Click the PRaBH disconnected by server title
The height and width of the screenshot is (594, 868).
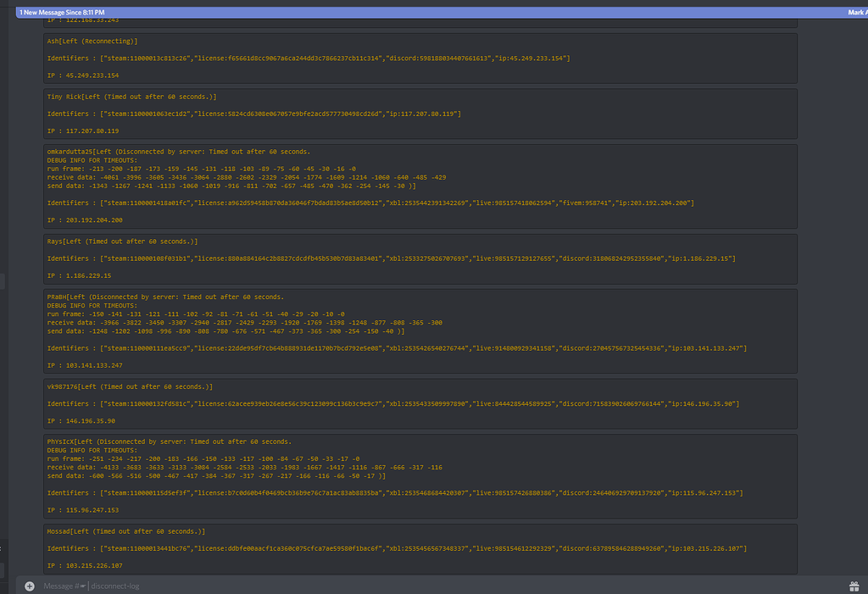165,297
